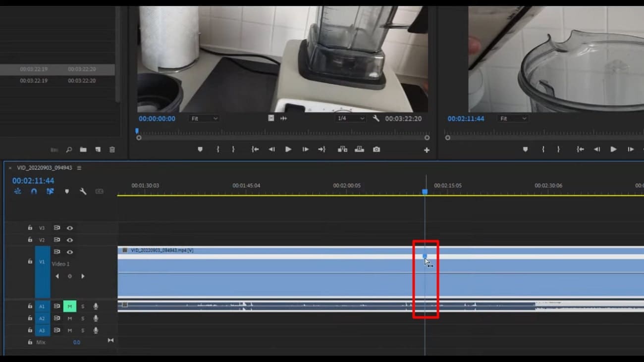Open timeline display settings wrench
This screenshot has height=362, width=644.
(83, 191)
